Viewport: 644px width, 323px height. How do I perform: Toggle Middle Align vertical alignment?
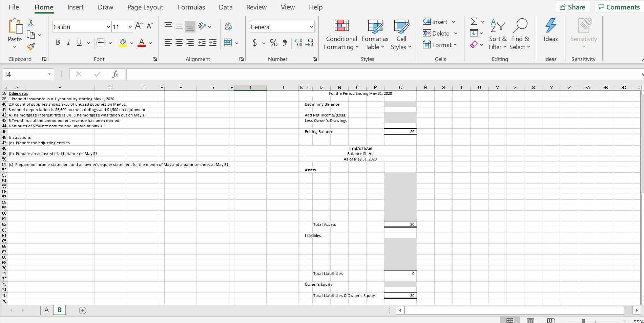pos(179,26)
